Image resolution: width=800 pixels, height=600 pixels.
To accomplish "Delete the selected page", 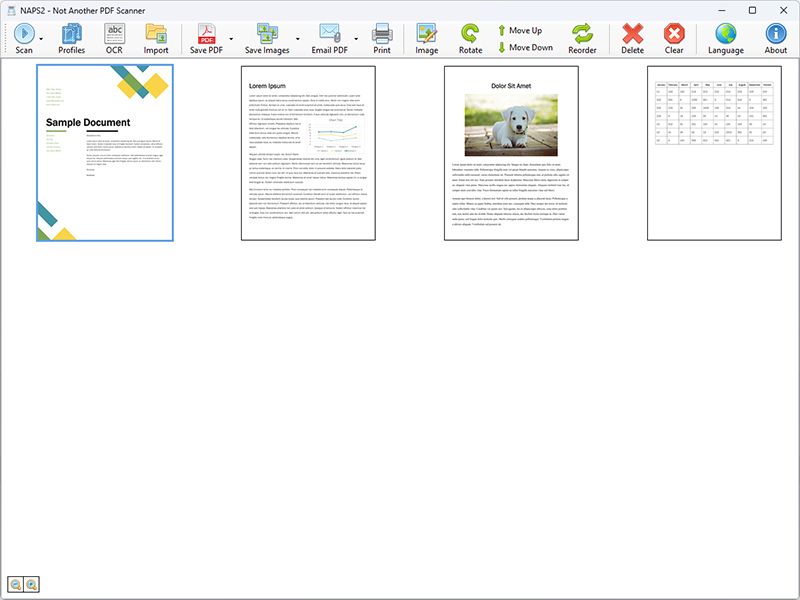I will click(633, 39).
